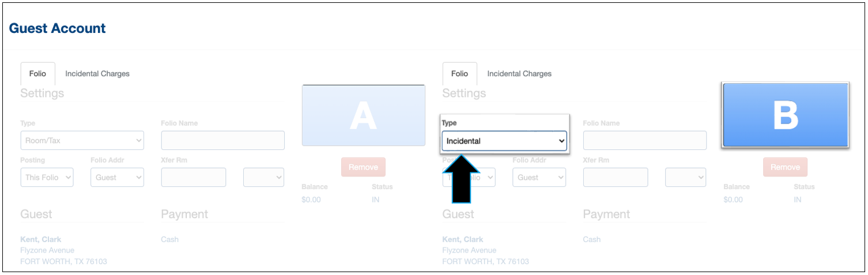Click Kent, Clark guest name in folio A
868x275 pixels.
[40, 239]
